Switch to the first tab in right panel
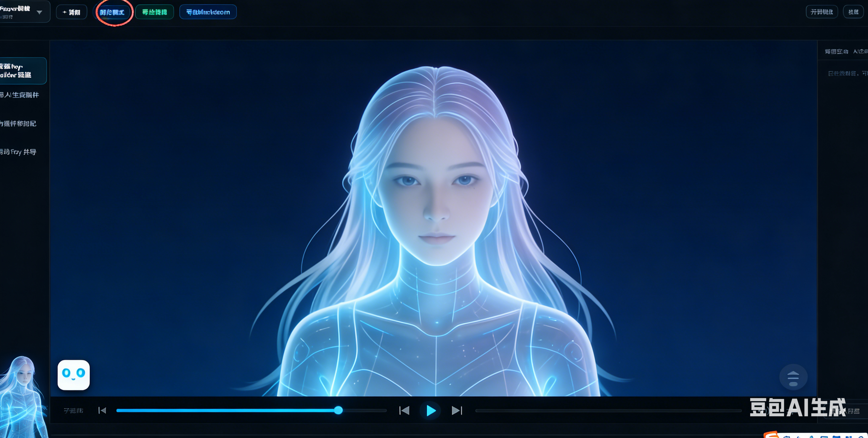The width and height of the screenshot is (868, 438). click(x=836, y=51)
